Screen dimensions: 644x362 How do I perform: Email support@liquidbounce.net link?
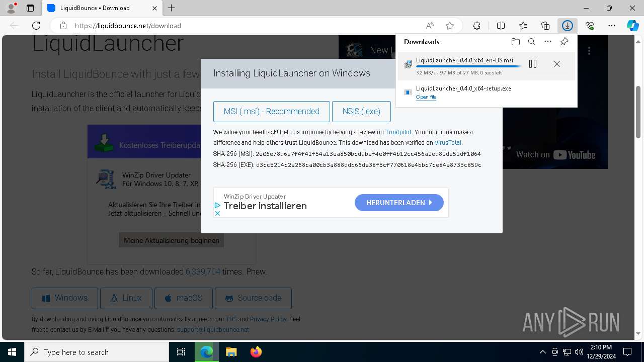213,330
